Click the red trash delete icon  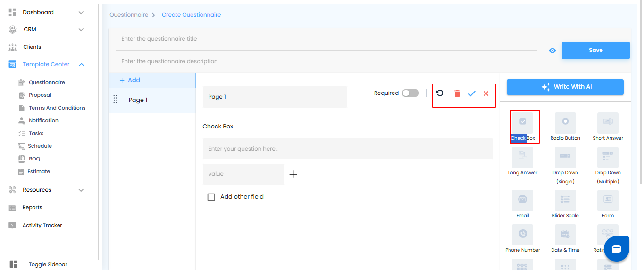click(x=457, y=93)
